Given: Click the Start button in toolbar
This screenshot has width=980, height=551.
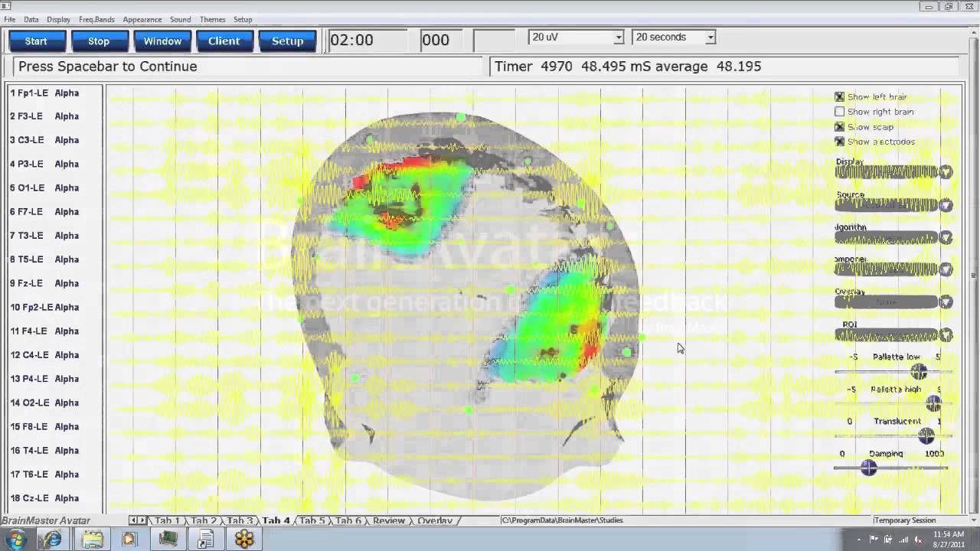Looking at the screenshot, I should click(x=36, y=41).
